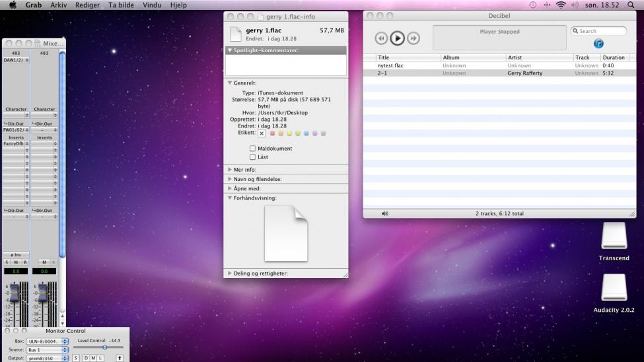
Task: Open Spotlight magnifier in menu bar
Action: [631, 5]
